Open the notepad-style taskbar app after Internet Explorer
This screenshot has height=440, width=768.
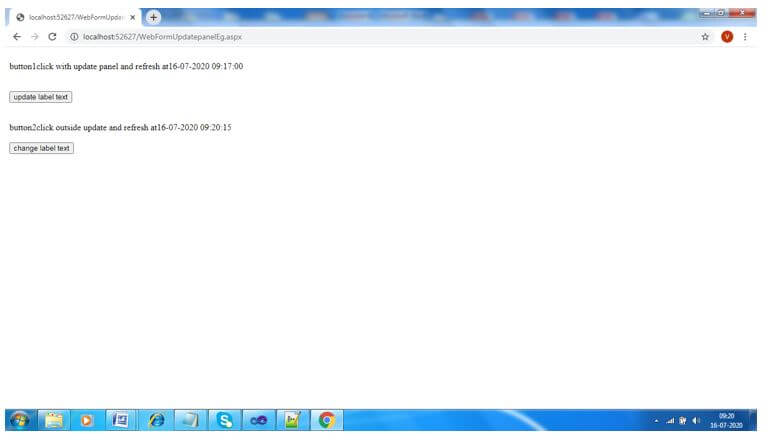pyautogui.click(x=190, y=420)
